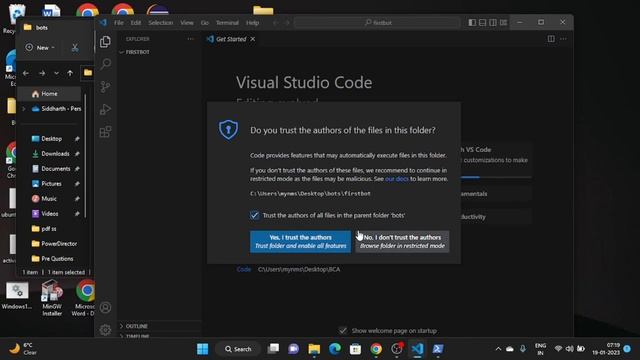
Task: Open the Edit menu
Action: pyautogui.click(x=136, y=23)
